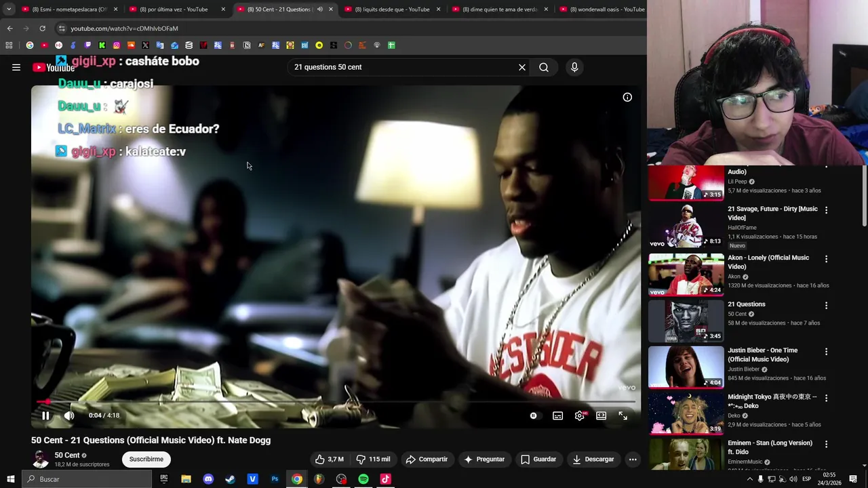Open Chrome apps grid bookmark

9,45
